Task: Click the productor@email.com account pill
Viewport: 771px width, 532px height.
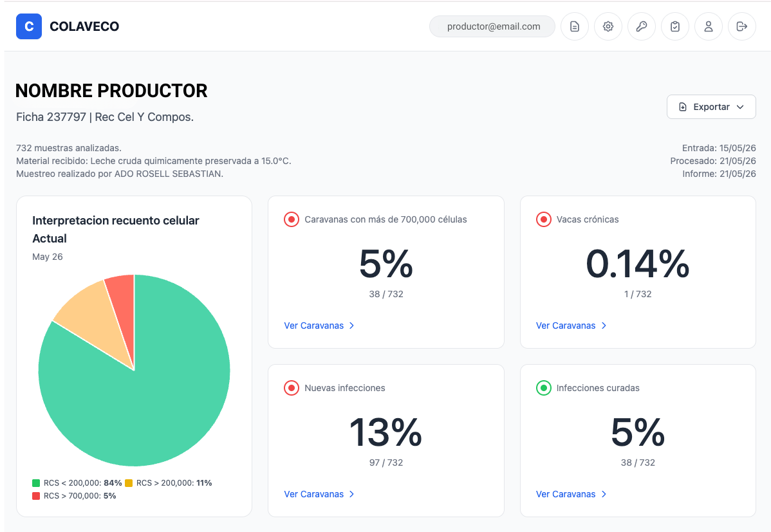Action: click(492, 26)
